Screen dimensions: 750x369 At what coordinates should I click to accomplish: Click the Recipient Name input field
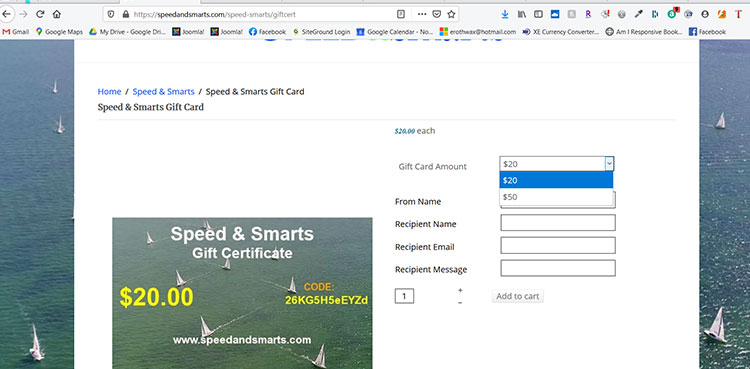click(558, 223)
